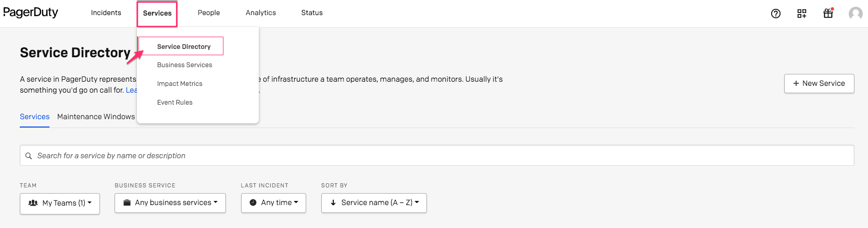Open the help question mark icon

pos(775,14)
